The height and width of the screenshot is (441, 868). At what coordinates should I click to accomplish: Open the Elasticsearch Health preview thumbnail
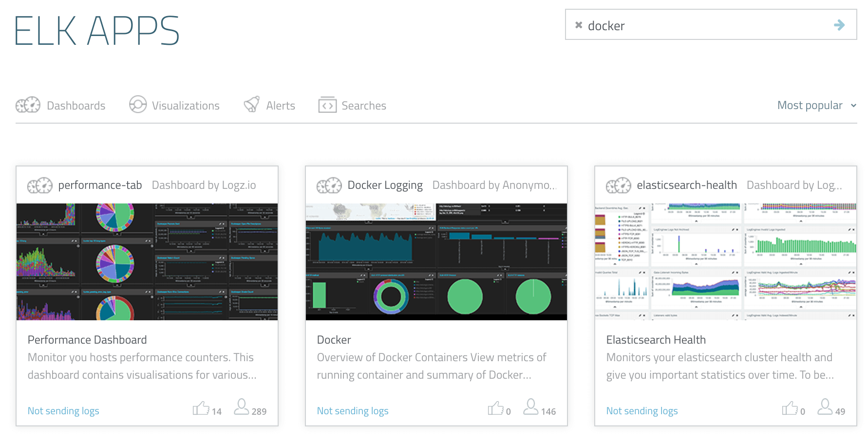pyautogui.click(x=726, y=262)
